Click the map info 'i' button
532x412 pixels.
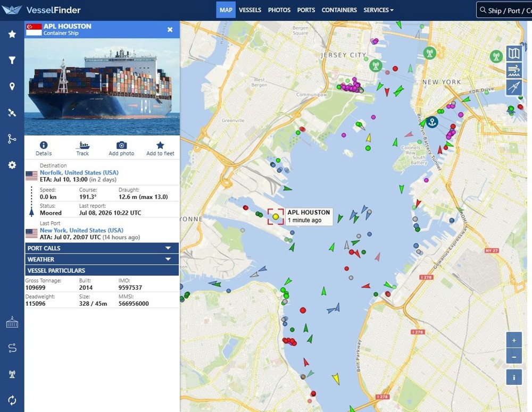pos(514,377)
